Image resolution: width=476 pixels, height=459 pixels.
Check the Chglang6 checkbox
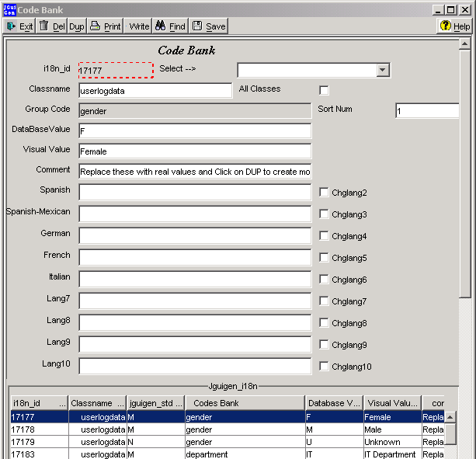click(324, 279)
